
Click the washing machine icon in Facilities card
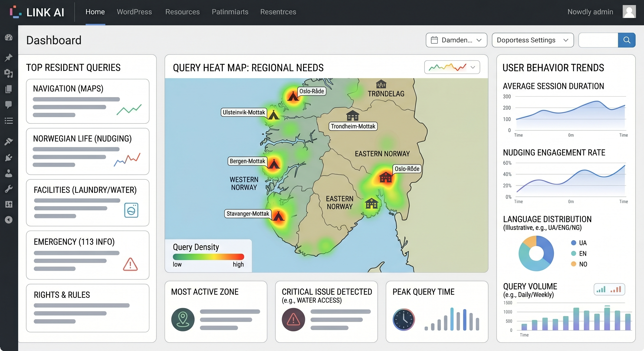click(x=131, y=210)
